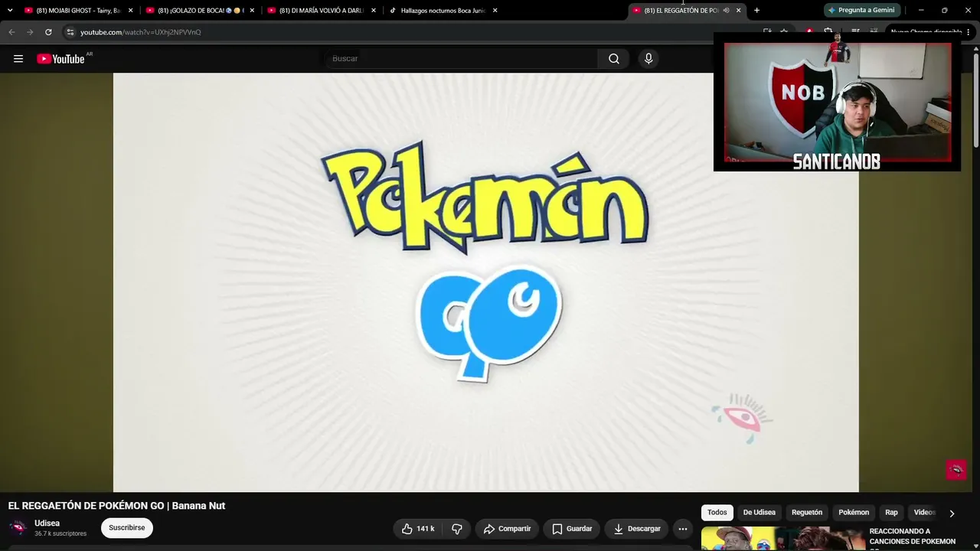
Task: Click the Pregunta a Gemini button
Action: (861, 11)
